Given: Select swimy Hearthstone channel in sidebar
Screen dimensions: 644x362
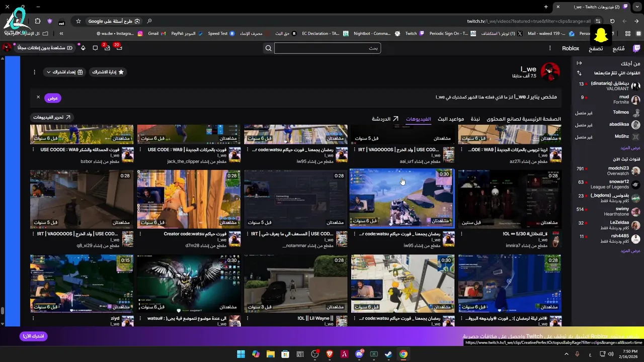Looking at the screenshot, I should [608, 211].
